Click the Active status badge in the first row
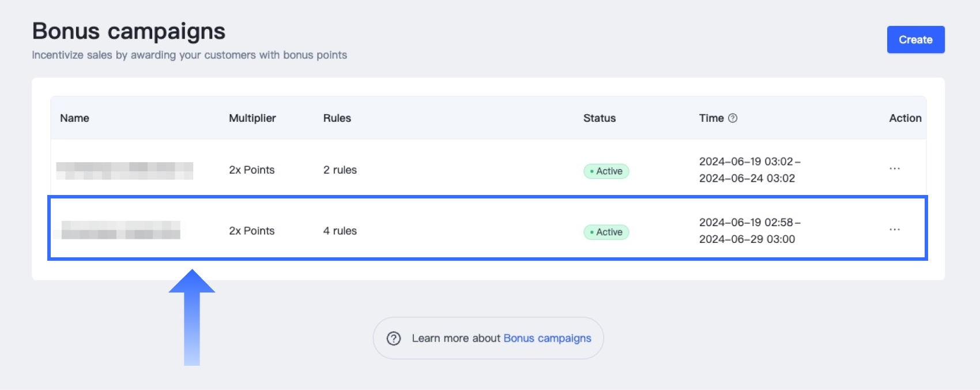Viewport: 980px width, 390px height. pos(606,171)
